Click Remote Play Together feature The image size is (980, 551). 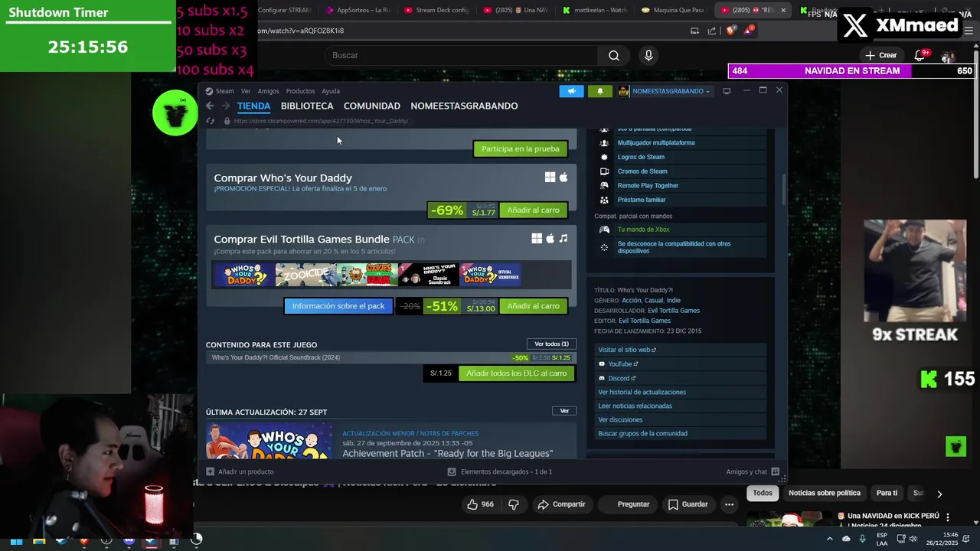(x=648, y=185)
